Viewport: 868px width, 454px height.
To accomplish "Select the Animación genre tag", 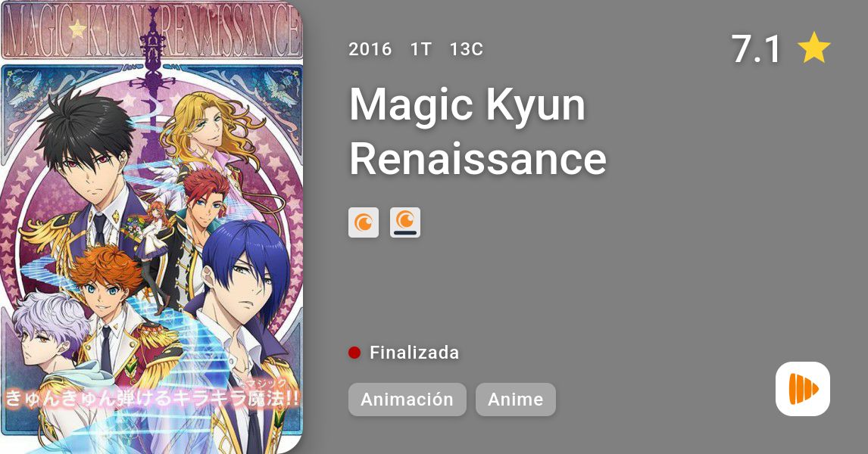I will [x=407, y=400].
